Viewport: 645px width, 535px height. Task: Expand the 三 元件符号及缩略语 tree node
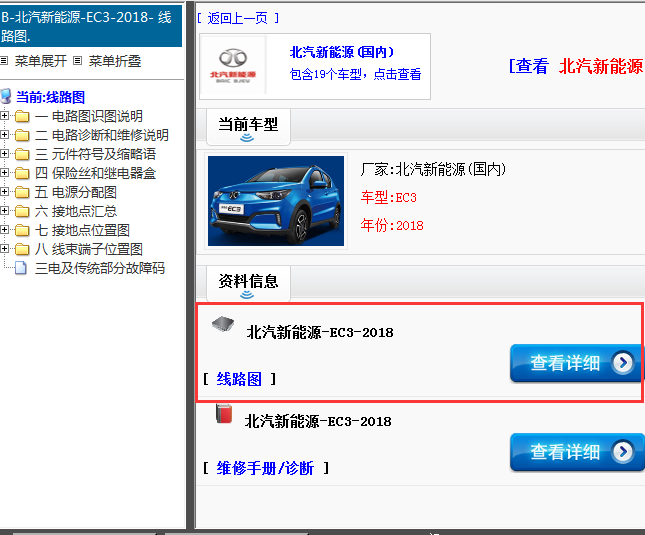[4, 154]
